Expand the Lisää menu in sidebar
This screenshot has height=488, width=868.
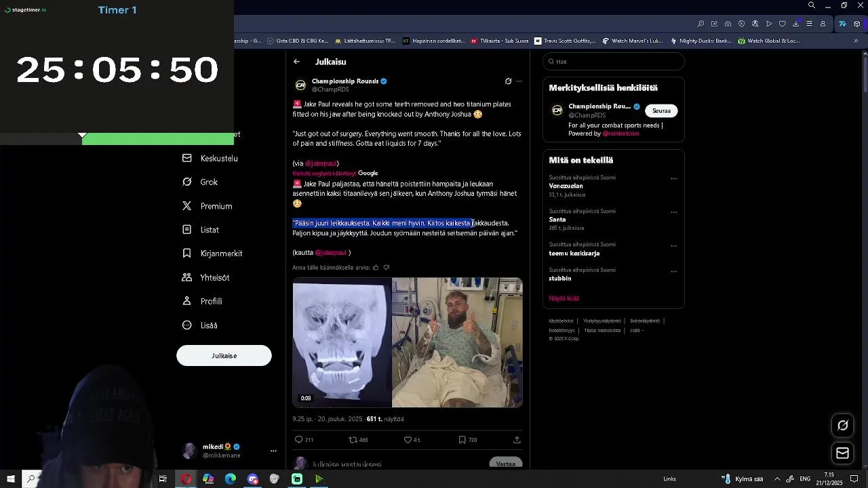coord(200,325)
